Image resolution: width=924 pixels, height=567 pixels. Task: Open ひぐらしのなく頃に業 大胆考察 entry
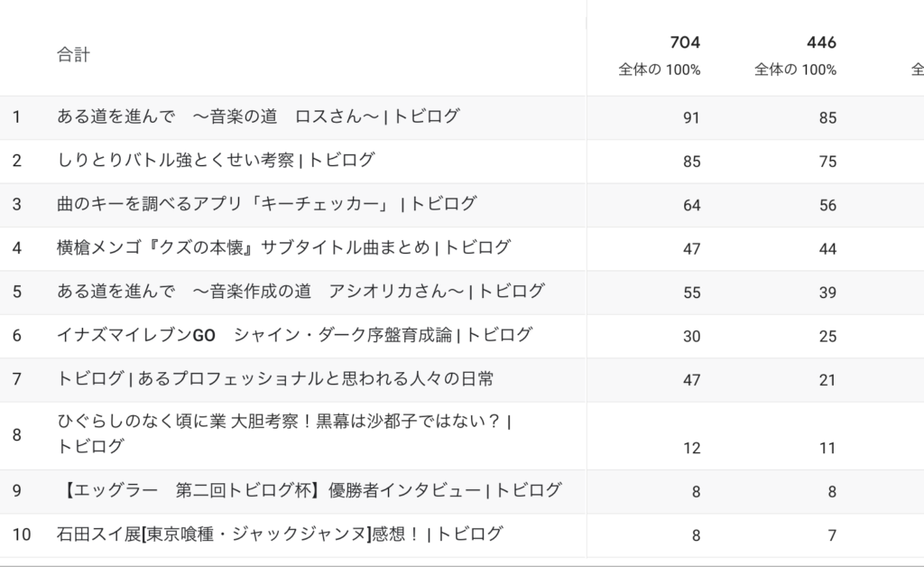click(x=284, y=433)
